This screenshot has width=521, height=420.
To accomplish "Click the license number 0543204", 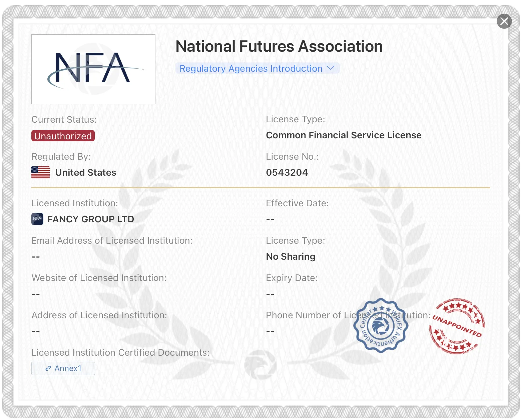I will pos(287,172).
